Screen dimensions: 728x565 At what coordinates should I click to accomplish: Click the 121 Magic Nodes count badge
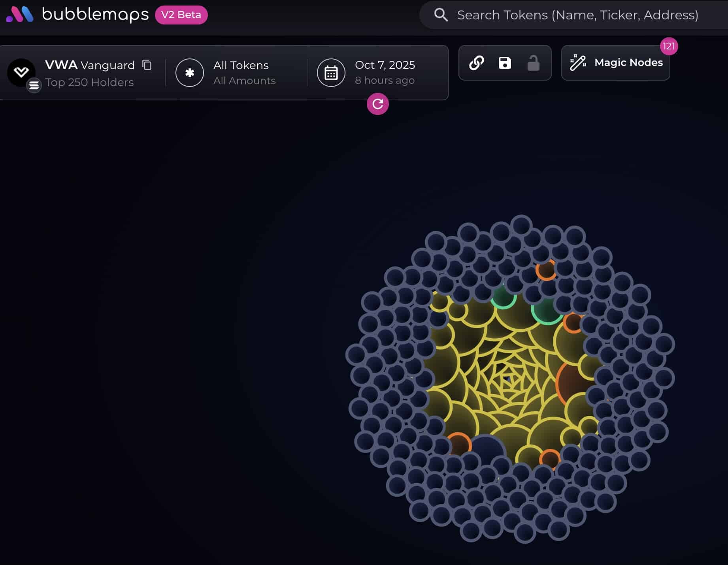coord(669,46)
